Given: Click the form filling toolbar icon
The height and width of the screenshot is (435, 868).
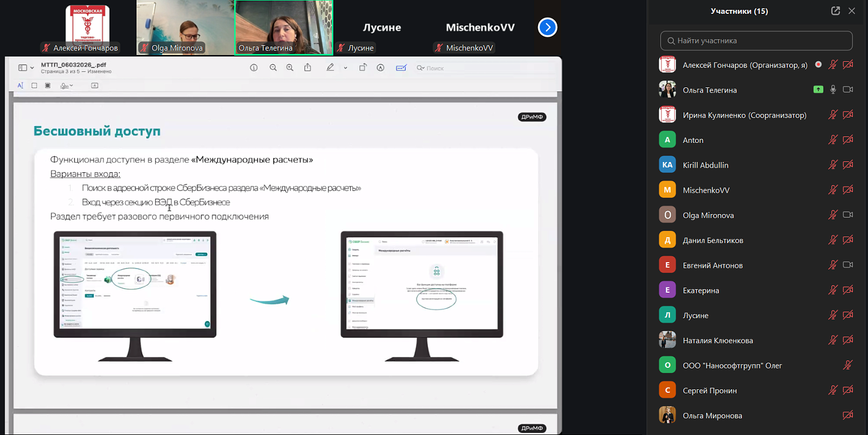Looking at the screenshot, I should (x=401, y=68).
